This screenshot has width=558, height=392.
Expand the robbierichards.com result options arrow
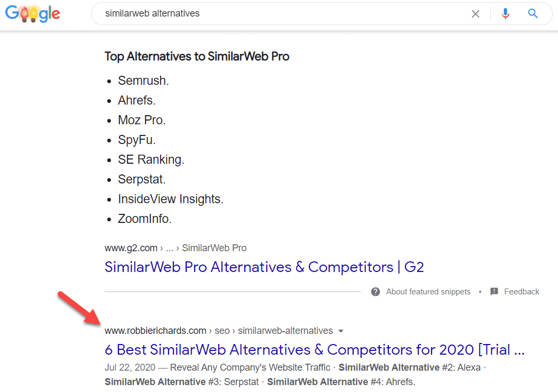(341, 331)
